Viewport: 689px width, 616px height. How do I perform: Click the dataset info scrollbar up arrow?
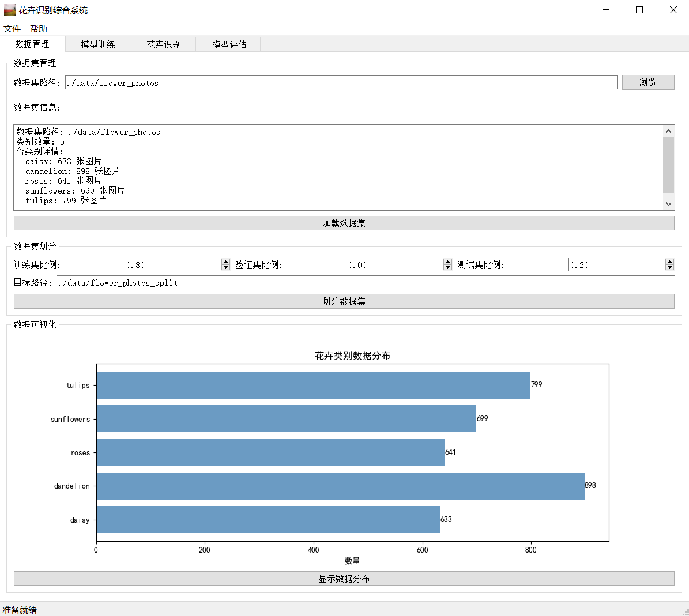(668, 131)
